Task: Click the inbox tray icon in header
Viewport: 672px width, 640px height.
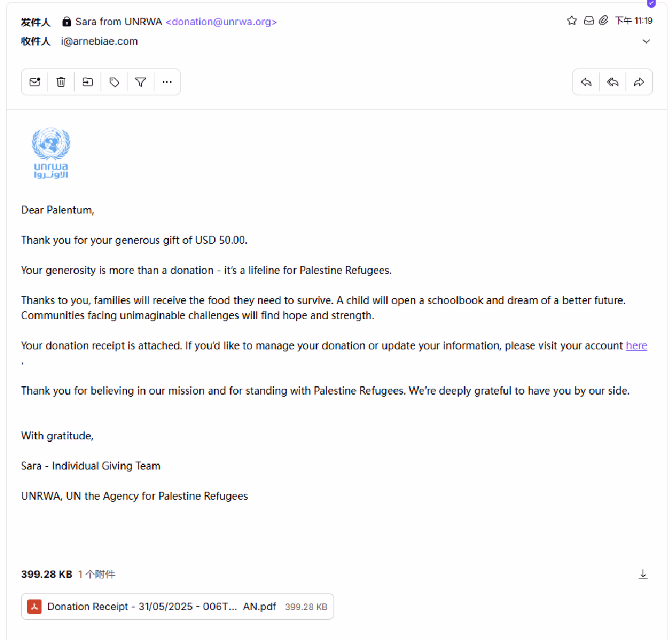Action: (589, 21)
